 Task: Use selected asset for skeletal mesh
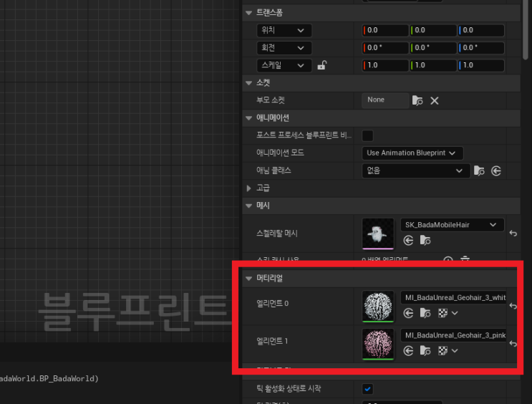[x=408, y=241]
